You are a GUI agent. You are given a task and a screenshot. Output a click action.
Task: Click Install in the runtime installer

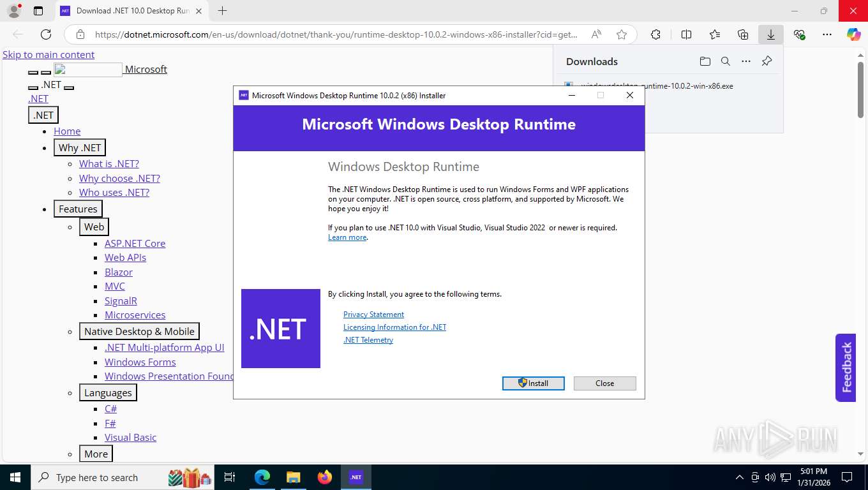(534, 383)
